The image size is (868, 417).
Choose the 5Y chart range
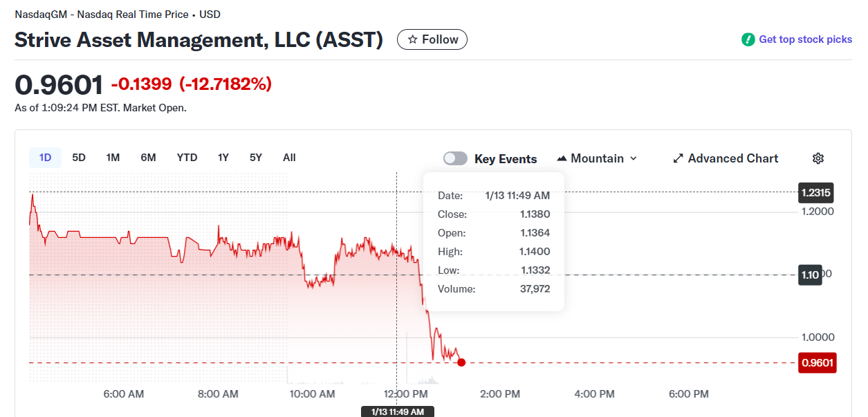[x=256, y=158]
